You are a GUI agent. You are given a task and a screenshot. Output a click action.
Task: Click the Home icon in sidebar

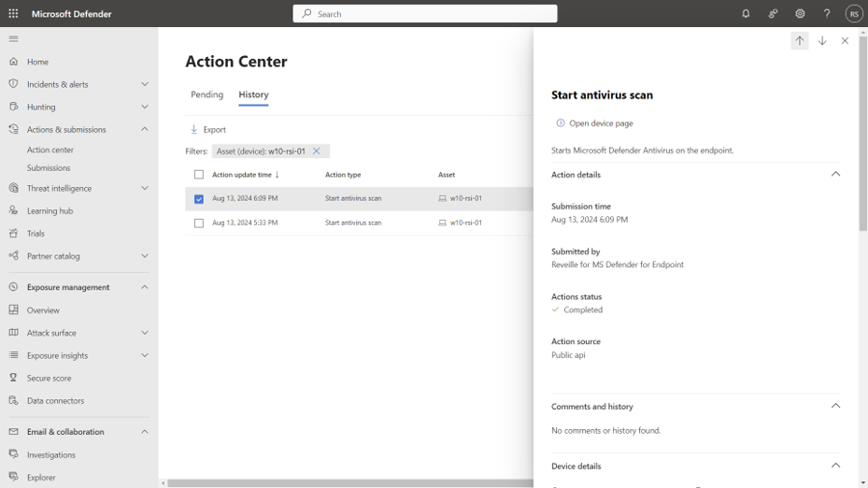pos(13,62)
